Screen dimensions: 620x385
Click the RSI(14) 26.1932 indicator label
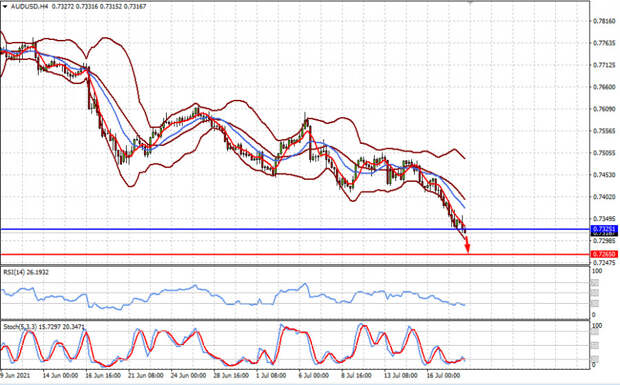pyautogui.click(x=26, y=272)
